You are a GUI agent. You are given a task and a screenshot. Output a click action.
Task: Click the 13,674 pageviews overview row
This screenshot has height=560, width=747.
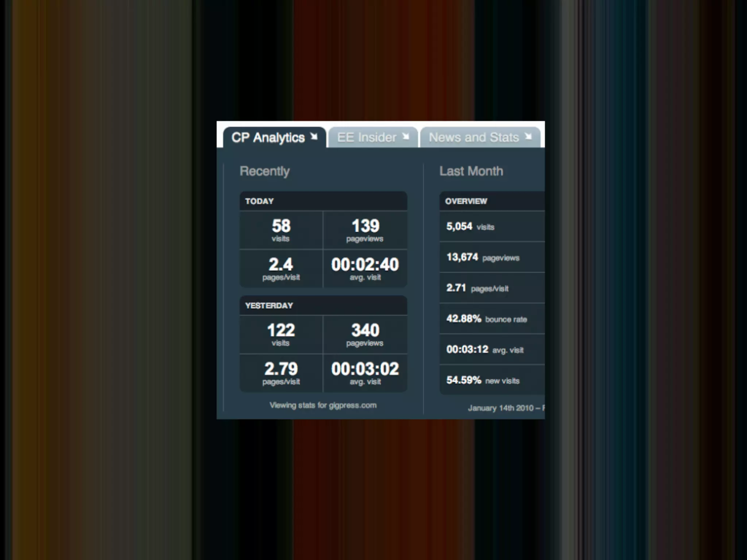492,257
